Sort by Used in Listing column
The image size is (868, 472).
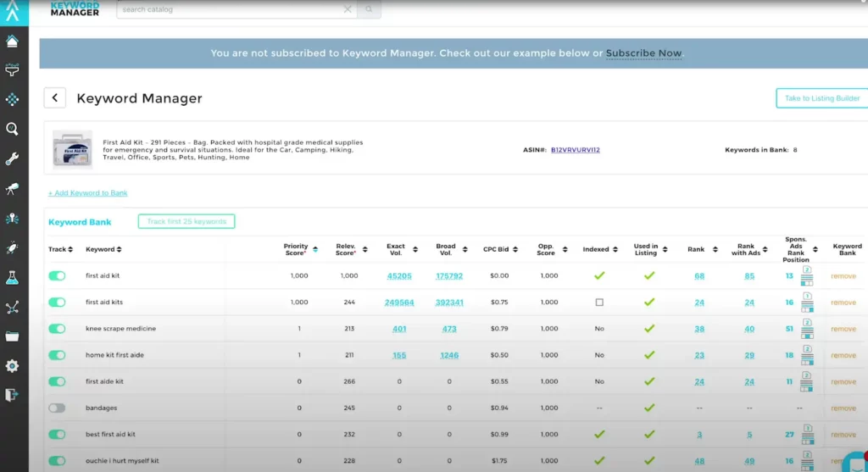coord(665,249)
